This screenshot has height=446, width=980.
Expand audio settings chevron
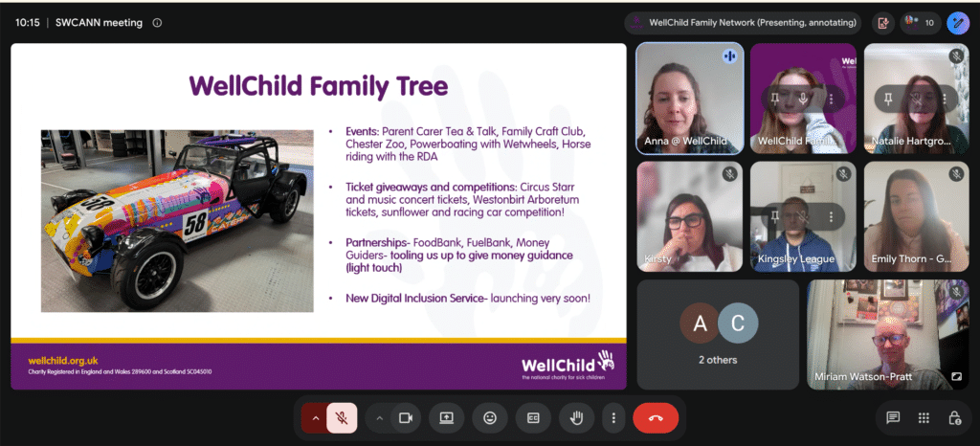coord(315,418)
